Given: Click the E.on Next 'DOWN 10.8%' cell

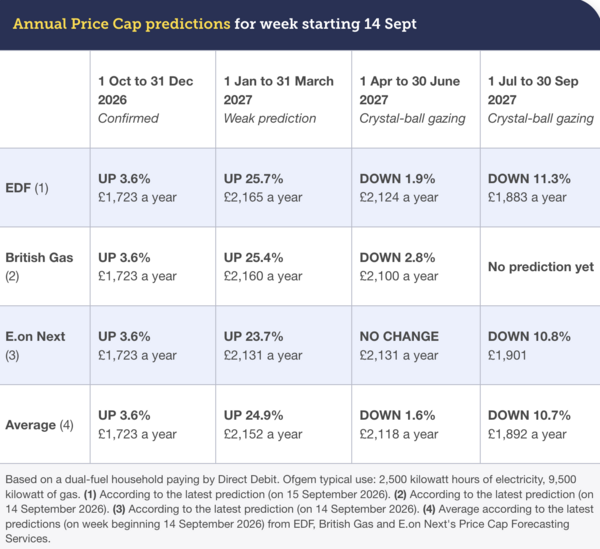Looking at the screenshot, I should coord(540,345).
